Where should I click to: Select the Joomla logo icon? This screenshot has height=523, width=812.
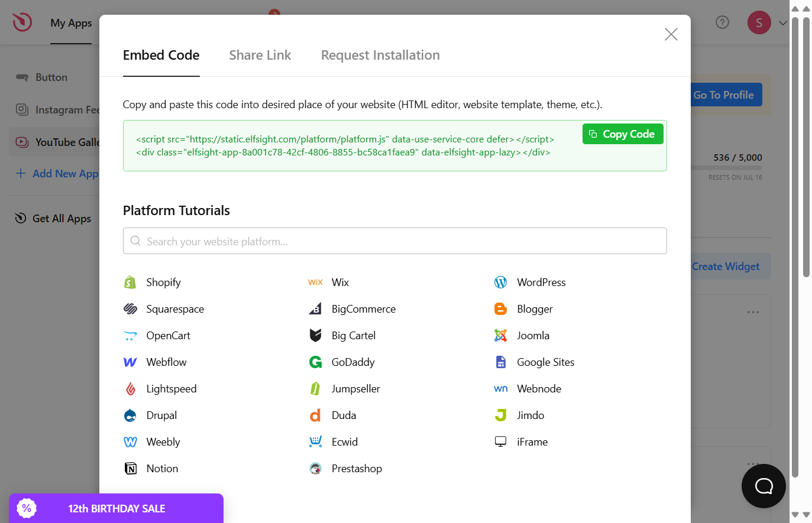500,336
